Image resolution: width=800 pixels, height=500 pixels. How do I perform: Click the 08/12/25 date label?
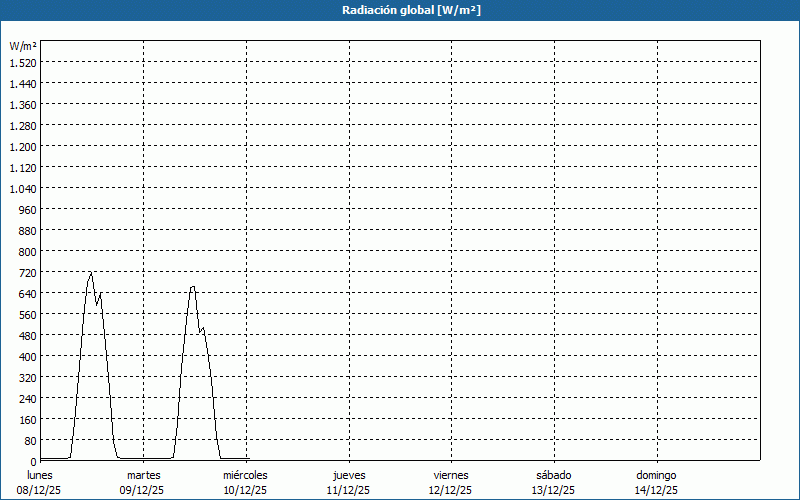(40, 490)
